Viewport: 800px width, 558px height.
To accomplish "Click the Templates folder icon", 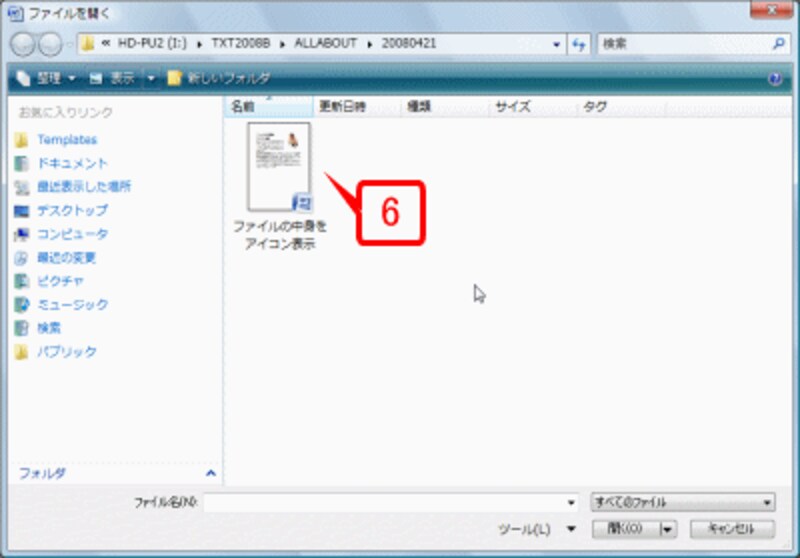I will (x=21, y=140).
